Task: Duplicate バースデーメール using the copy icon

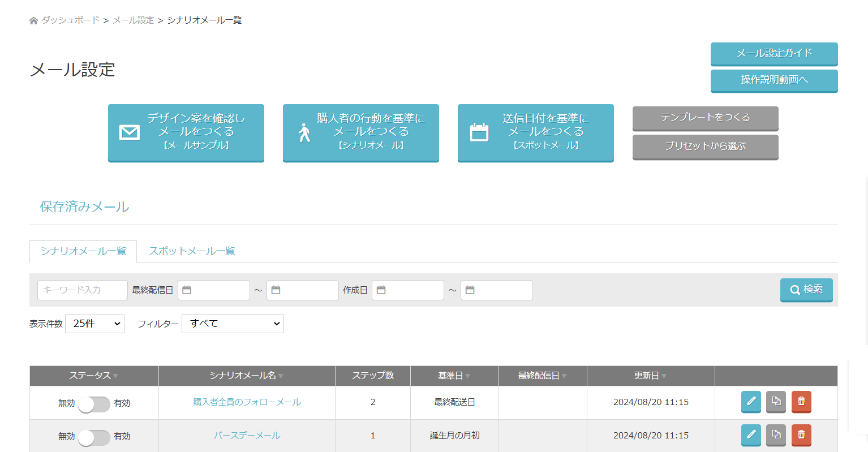Action: coord(776,435)
